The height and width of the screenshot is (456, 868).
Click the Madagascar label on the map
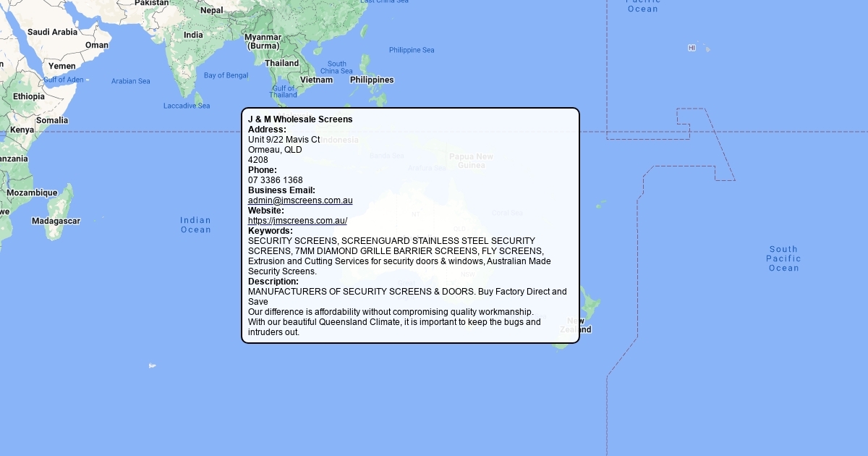click(56, 221)
